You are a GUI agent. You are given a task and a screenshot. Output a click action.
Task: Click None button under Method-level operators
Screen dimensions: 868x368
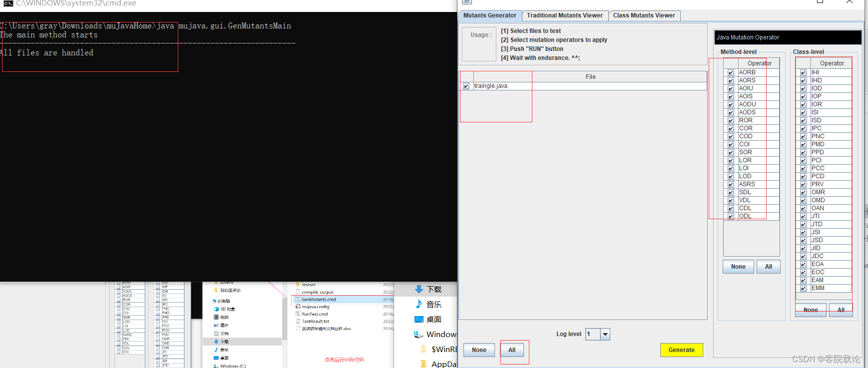(738, 267)
